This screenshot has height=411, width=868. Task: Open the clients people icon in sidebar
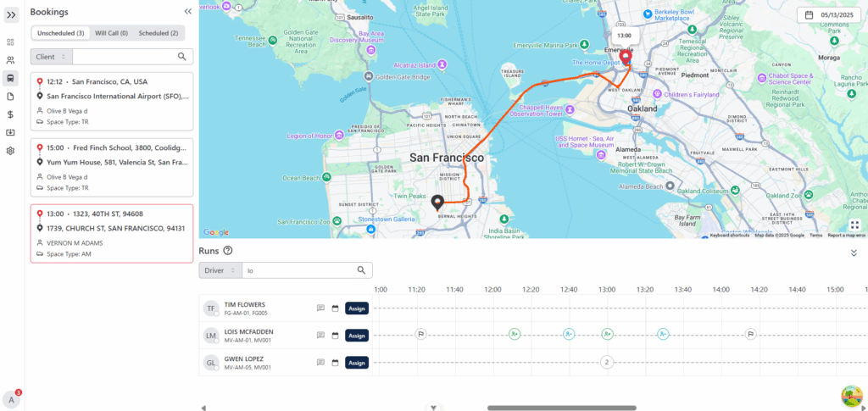[10, 60]
